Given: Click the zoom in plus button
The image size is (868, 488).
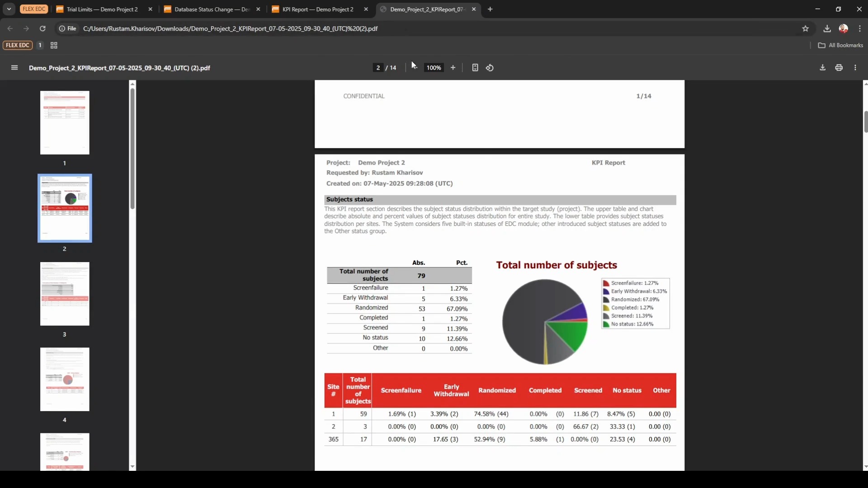Looking at the screenshot, I should [x=453, y=68].
